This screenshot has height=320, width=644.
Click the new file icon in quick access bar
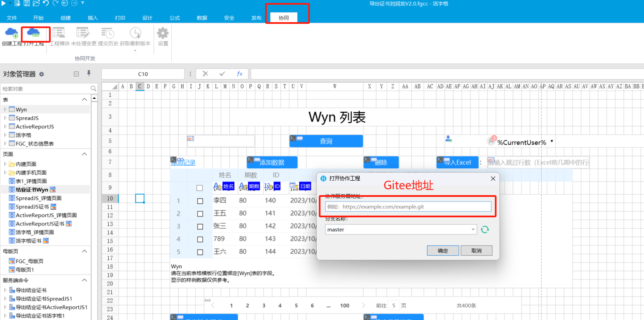pyautogui.click(x=17, y=3)
